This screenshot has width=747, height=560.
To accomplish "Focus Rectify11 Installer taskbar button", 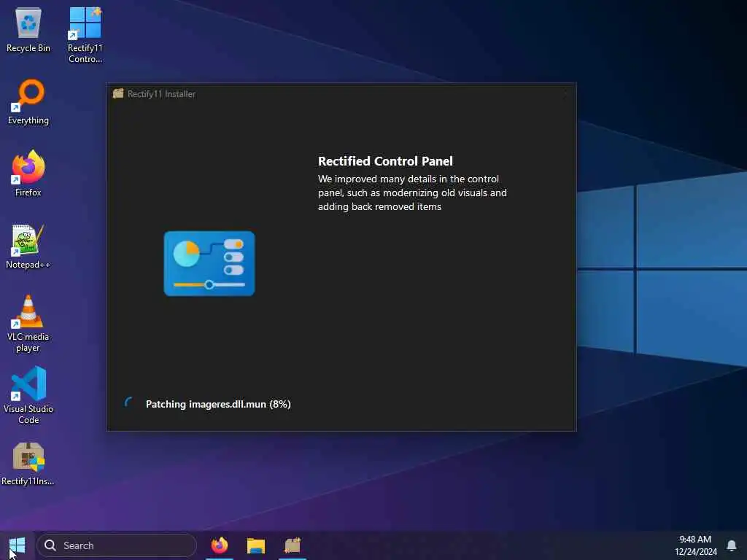I will tap(293, 545).
